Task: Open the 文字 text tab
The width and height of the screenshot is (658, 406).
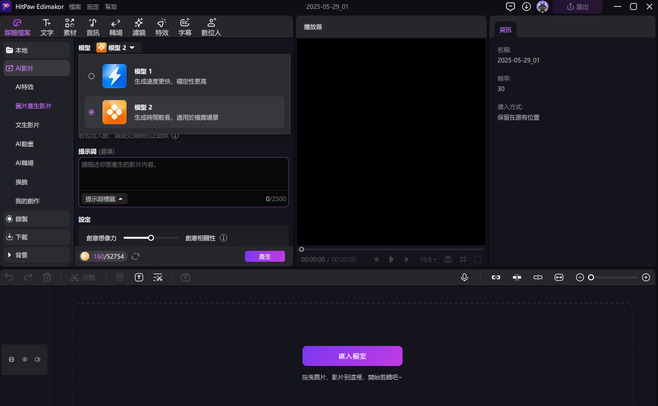Action: pos(47,27)
